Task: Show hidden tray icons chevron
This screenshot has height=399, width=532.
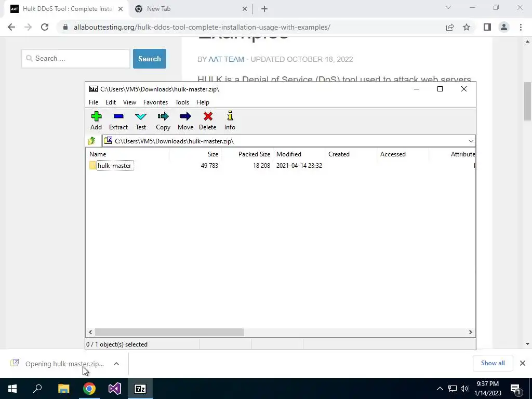Action: [x=440, y=389]
